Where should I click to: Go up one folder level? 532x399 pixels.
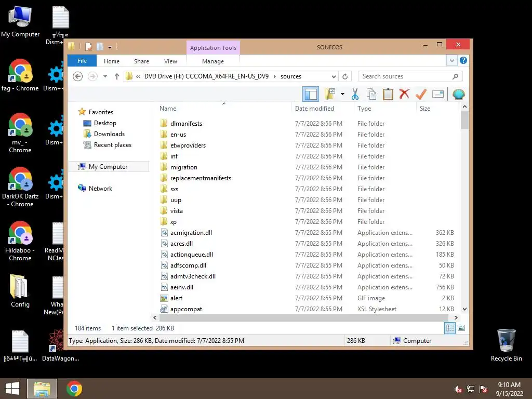[x=117, y=76]
